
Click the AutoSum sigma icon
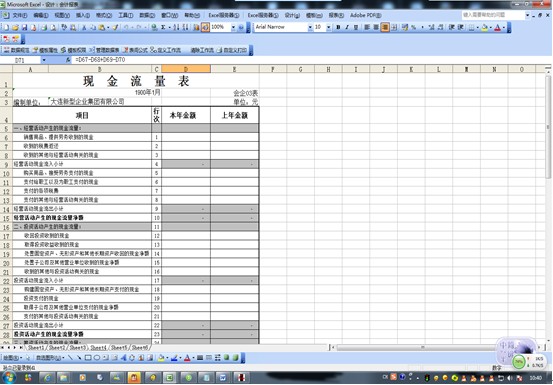(x=163, y=28)
